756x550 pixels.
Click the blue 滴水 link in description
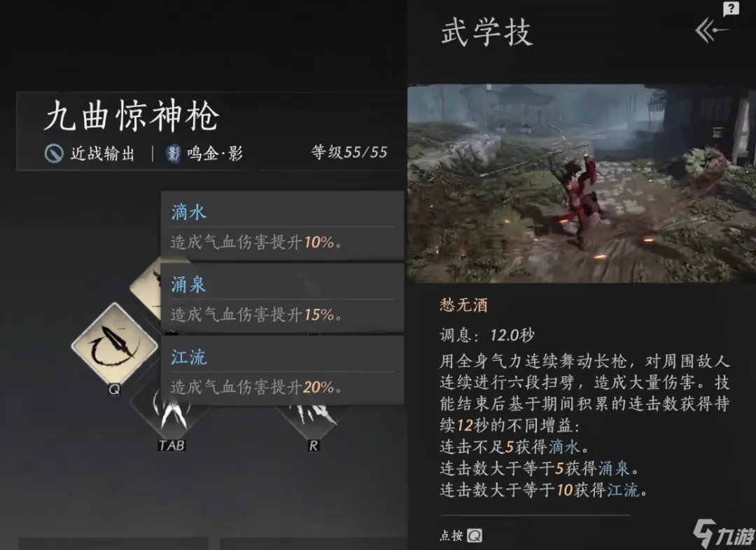click(564, 447)
